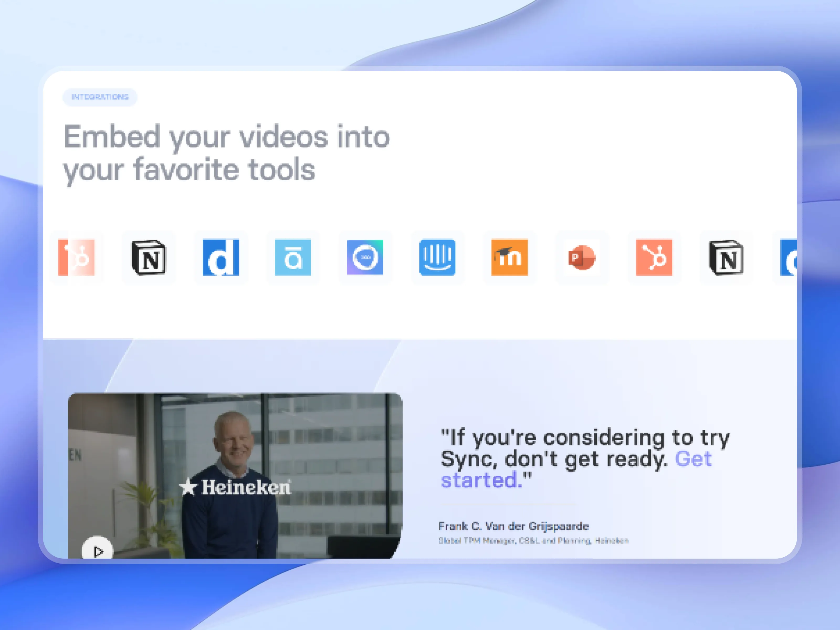
Task: Click the partially visible HubSpot icon at left edge
Action: coord(76,258)
